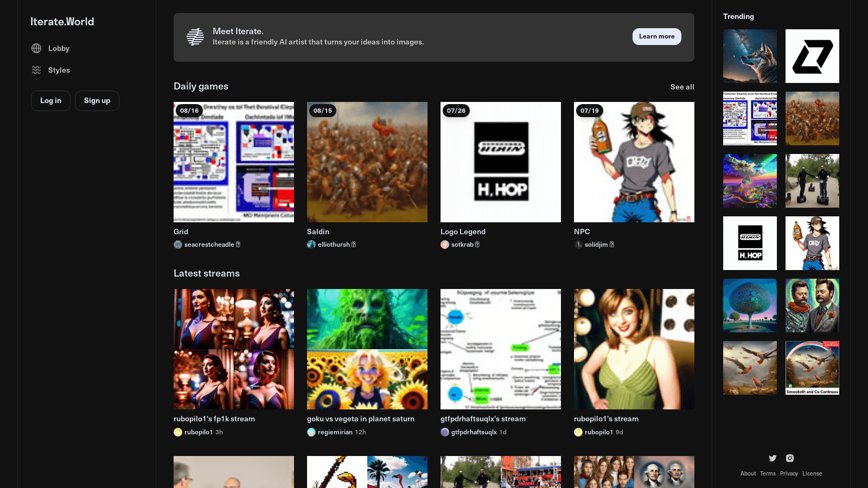
Task: Open the trending Smoototh and Co image
Action: [812, 368]
